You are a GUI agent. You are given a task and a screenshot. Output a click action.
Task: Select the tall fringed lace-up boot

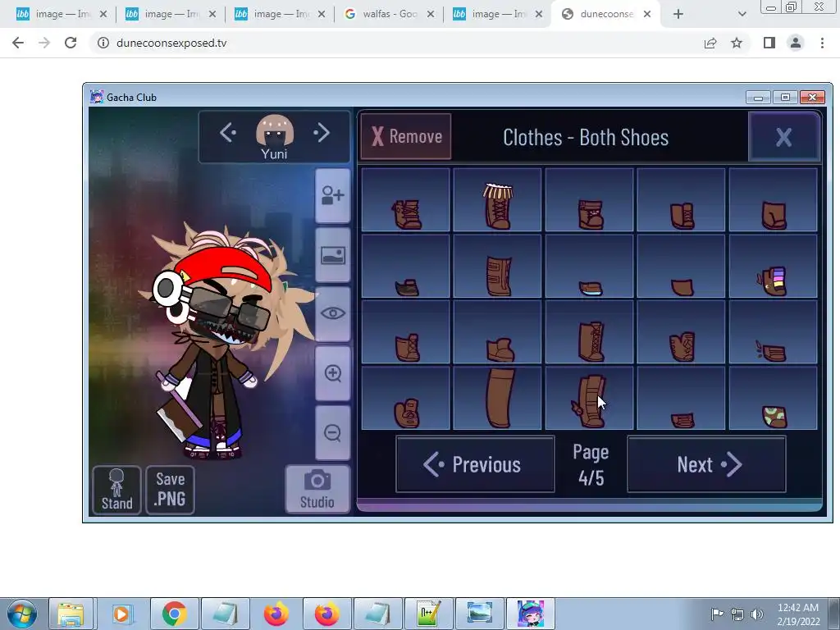(x=497, y=200)
